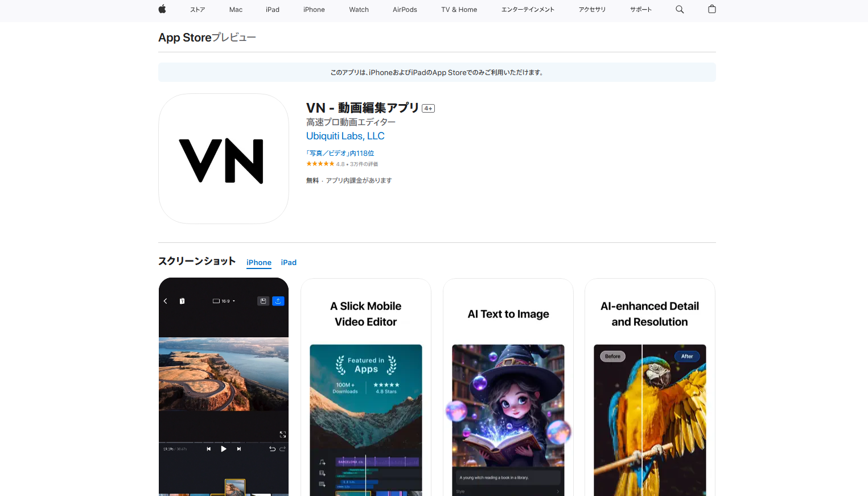
Task: Click the 写真／ビデオ ranking link
Action: (x=340, y=153)
